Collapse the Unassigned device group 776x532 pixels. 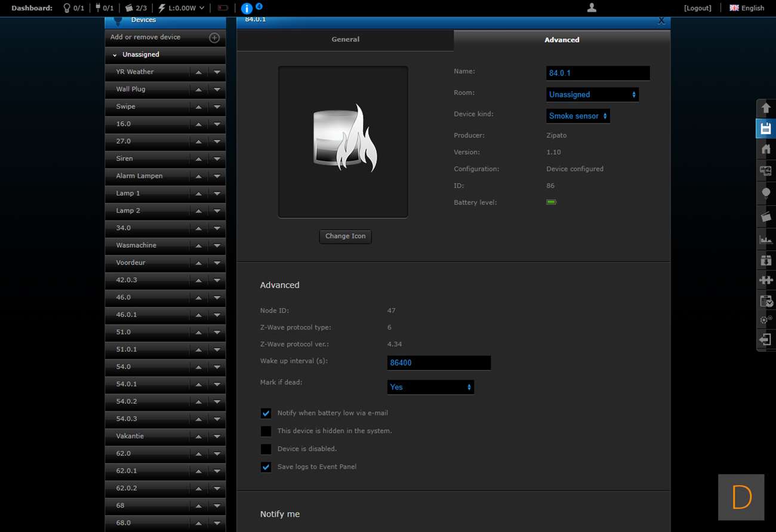tap(115, 55)
